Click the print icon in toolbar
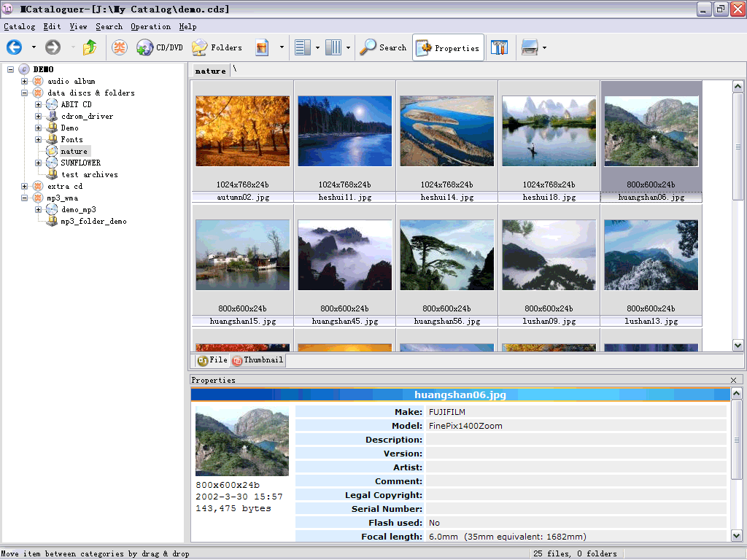The image size is (747, 560). 529,47
